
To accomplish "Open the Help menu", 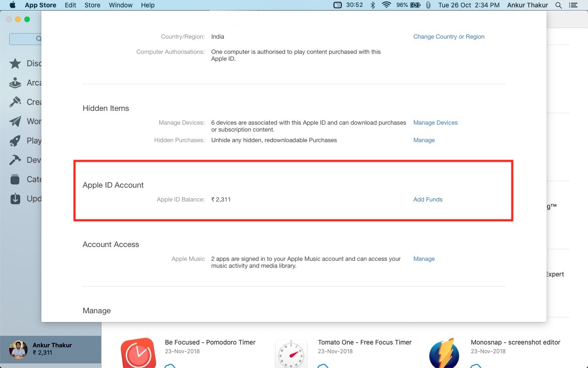I will 148,5.
